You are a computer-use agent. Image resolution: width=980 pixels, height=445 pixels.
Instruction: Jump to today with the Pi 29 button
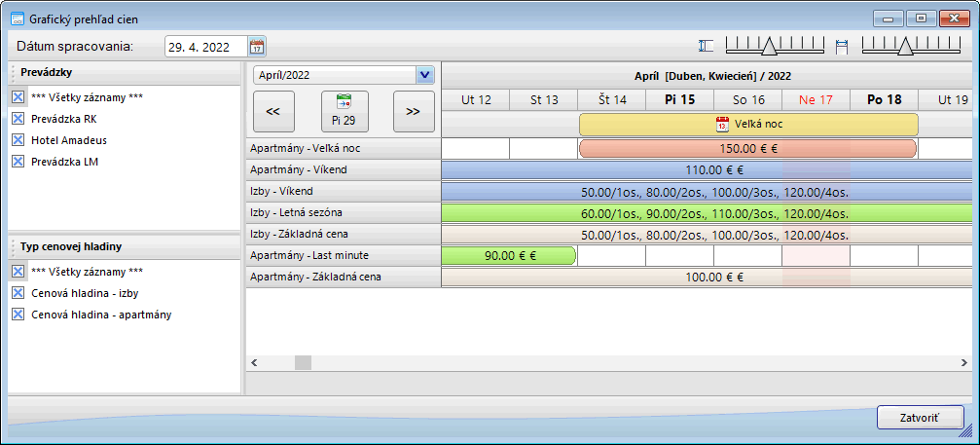[343, 112]
